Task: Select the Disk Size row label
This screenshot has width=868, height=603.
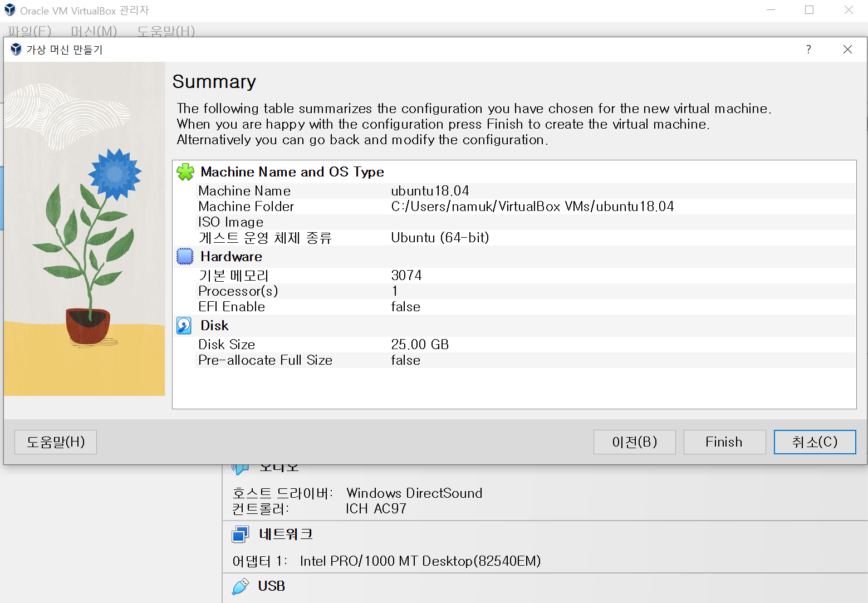Action: pos(227,345)
